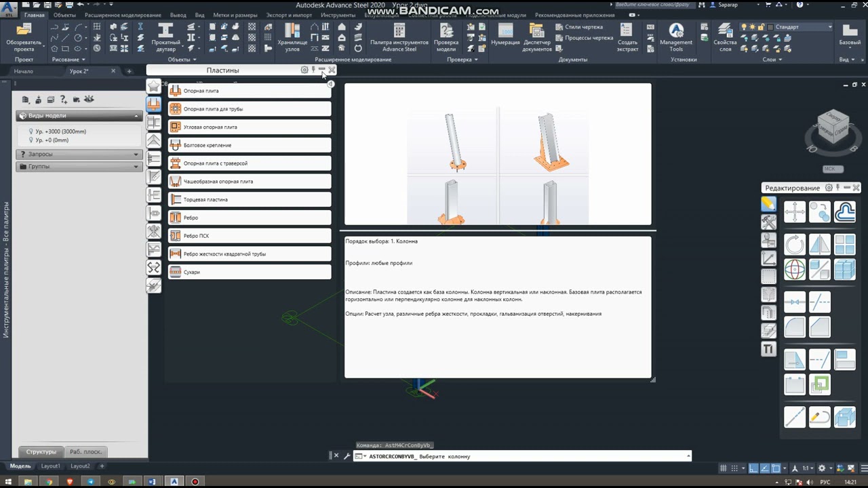Switch to the Начало document tab
Viewport: 868px width, 488px height.
tap(24, 71)
